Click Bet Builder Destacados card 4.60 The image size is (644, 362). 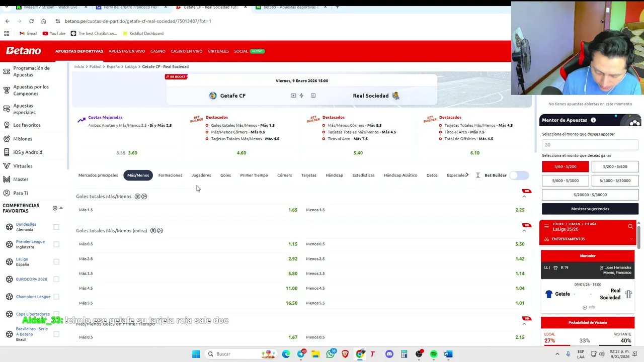click(x=242, y=153)
